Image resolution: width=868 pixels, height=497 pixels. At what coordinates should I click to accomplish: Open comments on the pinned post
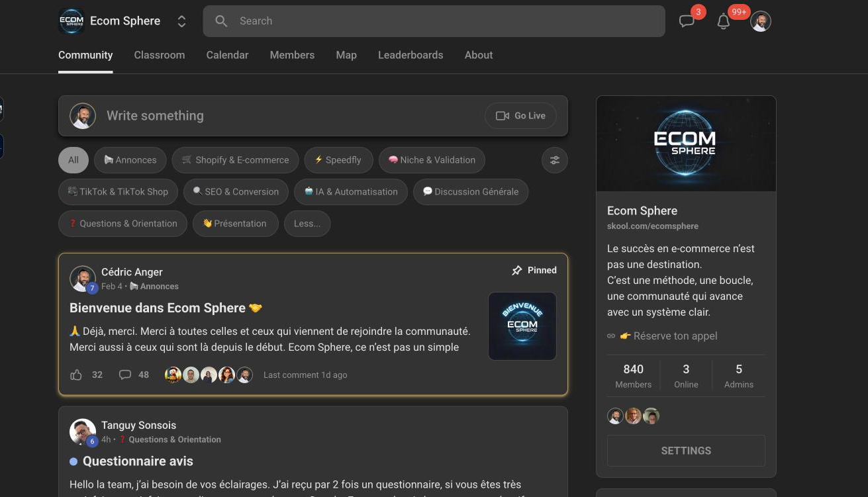(x=125, y=375)
